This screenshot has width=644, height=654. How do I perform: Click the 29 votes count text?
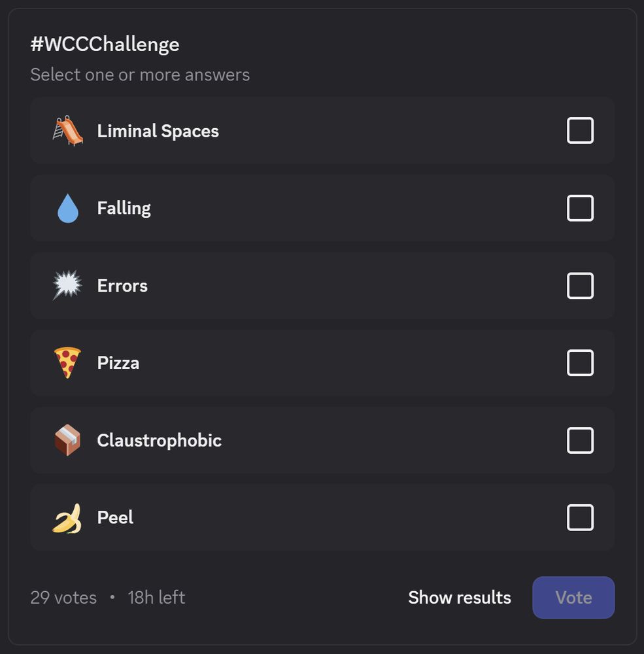pyautogui.click(x=63, y=598)
